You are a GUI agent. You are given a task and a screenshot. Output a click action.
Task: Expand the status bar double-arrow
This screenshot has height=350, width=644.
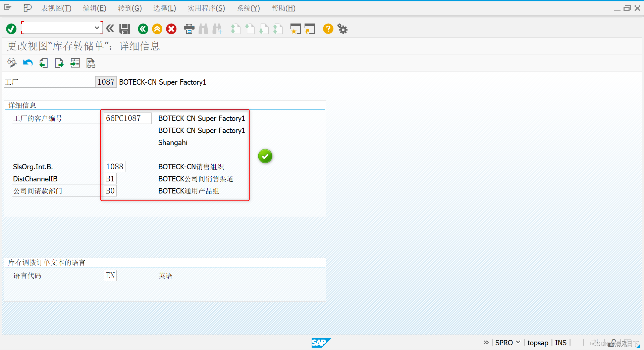pyautogui.click(x=486, y=342)
